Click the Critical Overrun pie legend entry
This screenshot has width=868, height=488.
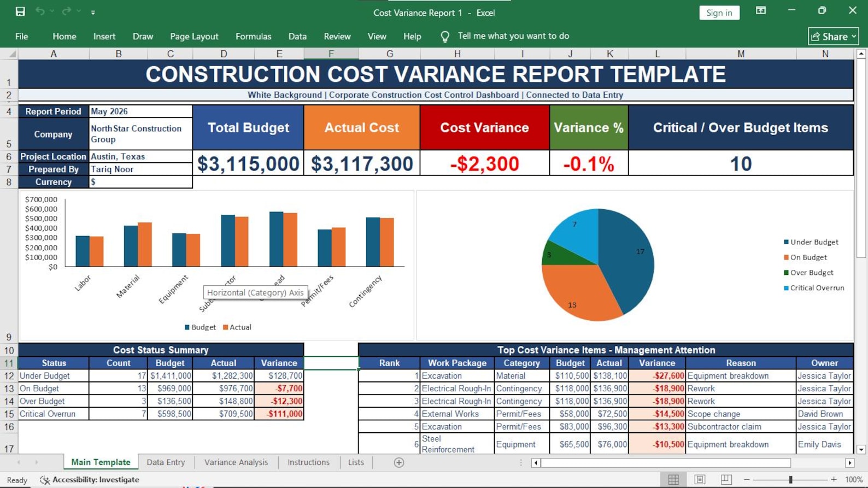tap(814, 288)
